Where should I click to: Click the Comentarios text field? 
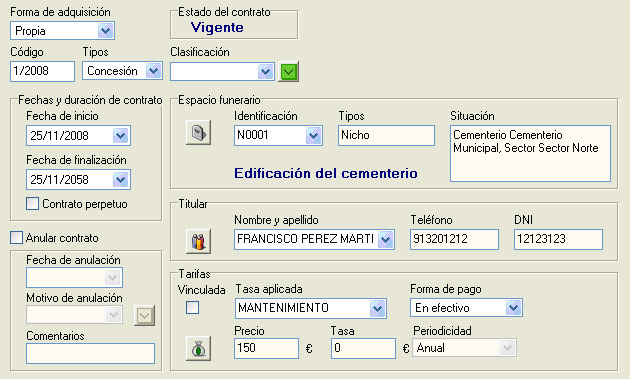pyautogui.click(x=90, y=353)
